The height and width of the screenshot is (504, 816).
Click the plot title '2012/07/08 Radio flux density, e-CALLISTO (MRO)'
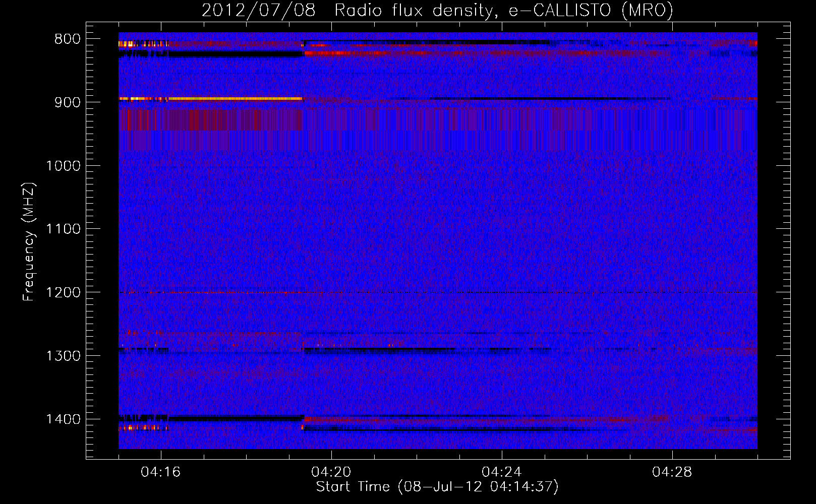click(x=437, y=11)
